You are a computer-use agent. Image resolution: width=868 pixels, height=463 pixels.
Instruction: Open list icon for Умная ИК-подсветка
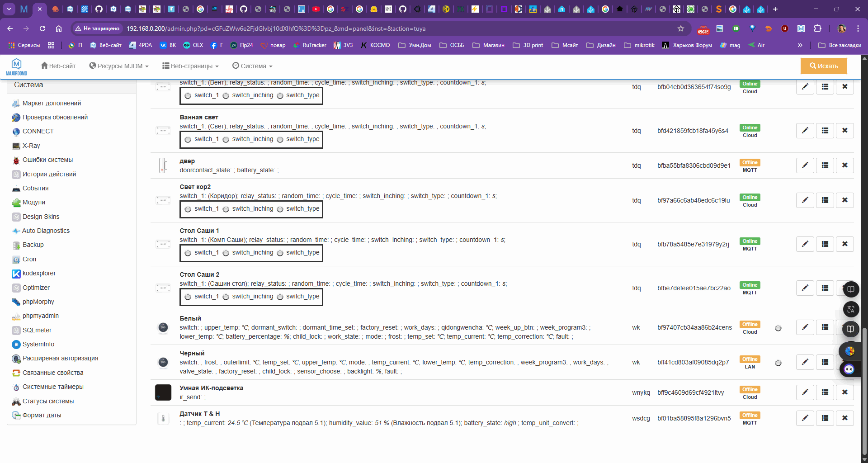(x=825, y=392)
